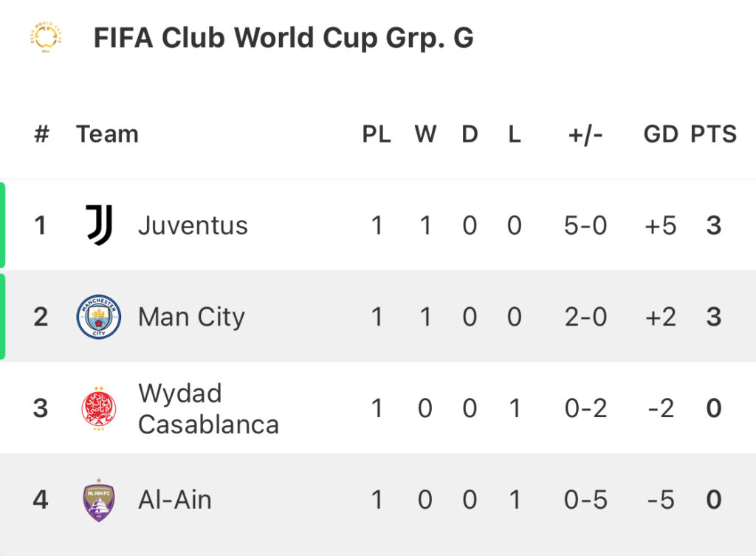The height and width of the screenshot is (556, 756).
Task: Select the Al-Ain team name
Action: pos(174,500)
